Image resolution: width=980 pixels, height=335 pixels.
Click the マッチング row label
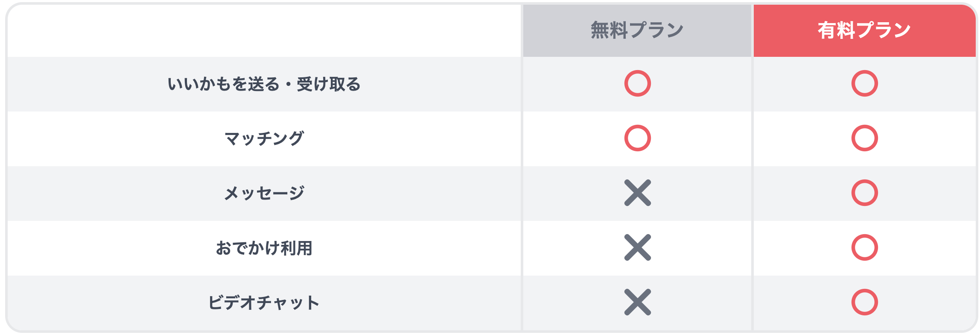(x=264, y=138)
